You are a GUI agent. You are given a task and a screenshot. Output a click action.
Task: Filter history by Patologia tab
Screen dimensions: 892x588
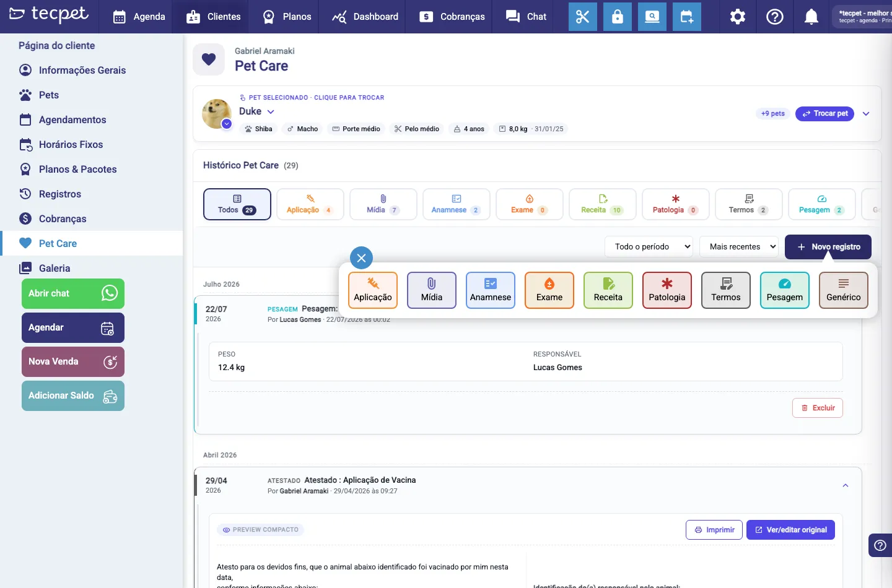point(676,204)
